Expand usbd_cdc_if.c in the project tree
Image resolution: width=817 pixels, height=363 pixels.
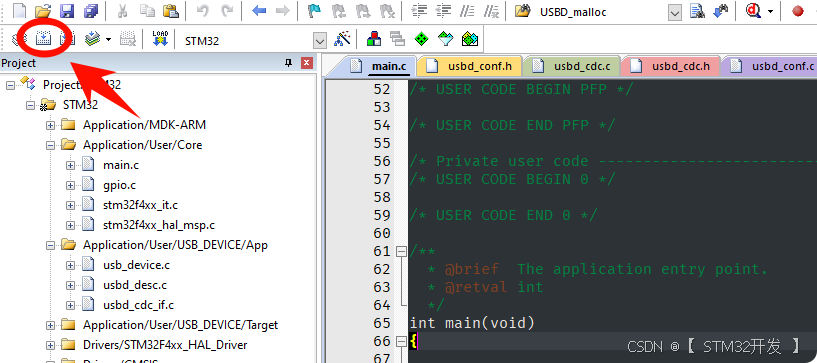click(70, 305)
